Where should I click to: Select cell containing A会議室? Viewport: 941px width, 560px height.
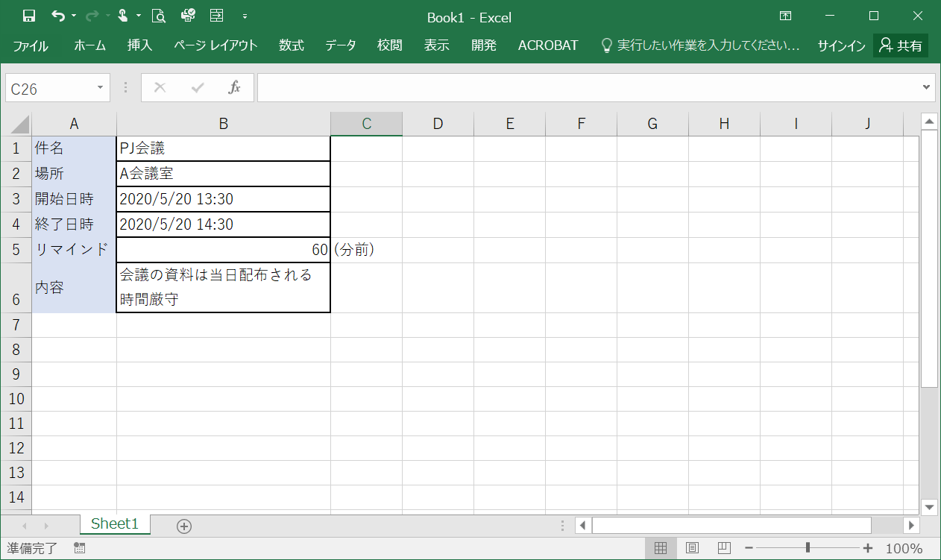[224, 174]
